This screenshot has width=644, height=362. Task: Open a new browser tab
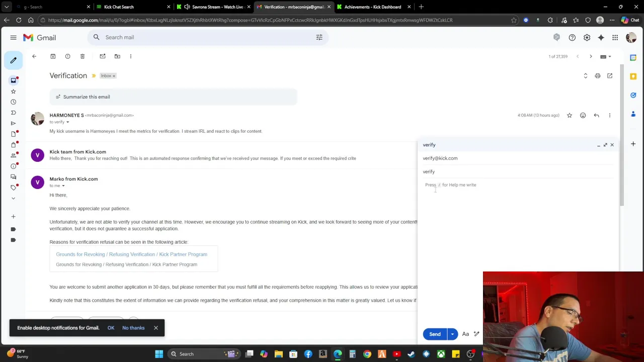point(421,7)
